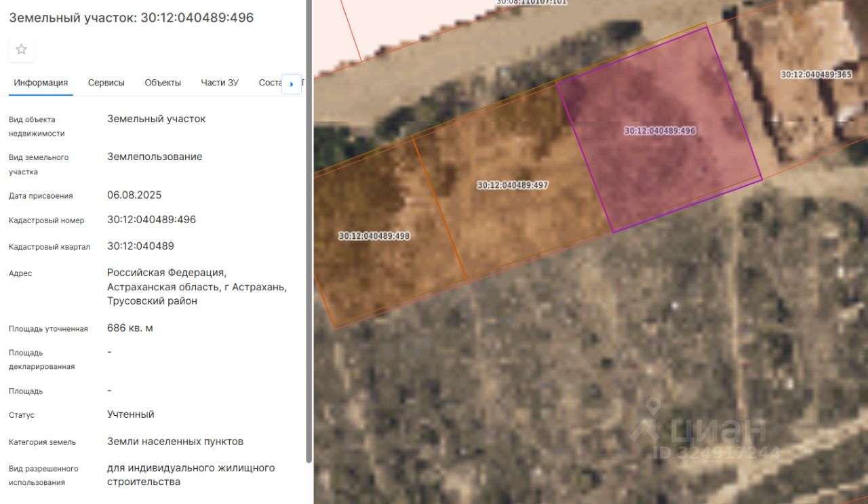The height and width of the screenshot is (504, 868).
Task: Click the Земельный участок object type value
Action: point(157,119)
